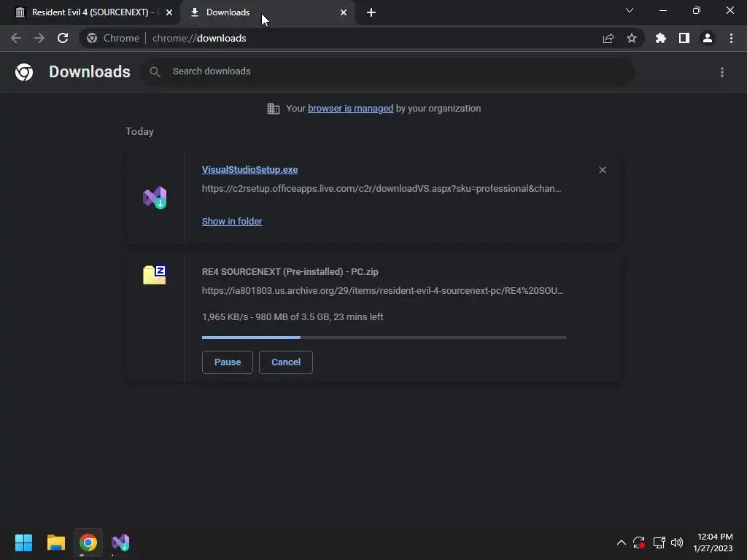The width and height of the screenshot is (747, 560).
Task: Click the Chrome taskbar icon
Action: pyautogui.click(x=88, y=542)
